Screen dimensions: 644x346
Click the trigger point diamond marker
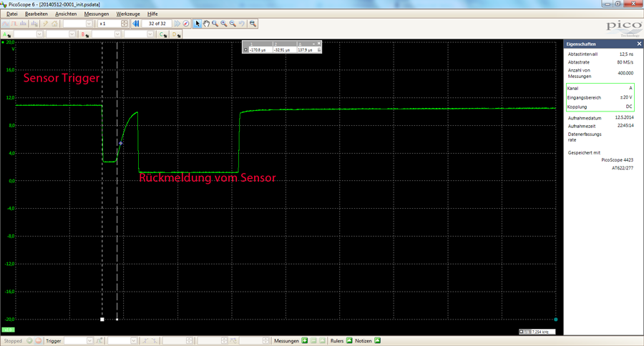[121, 143]
